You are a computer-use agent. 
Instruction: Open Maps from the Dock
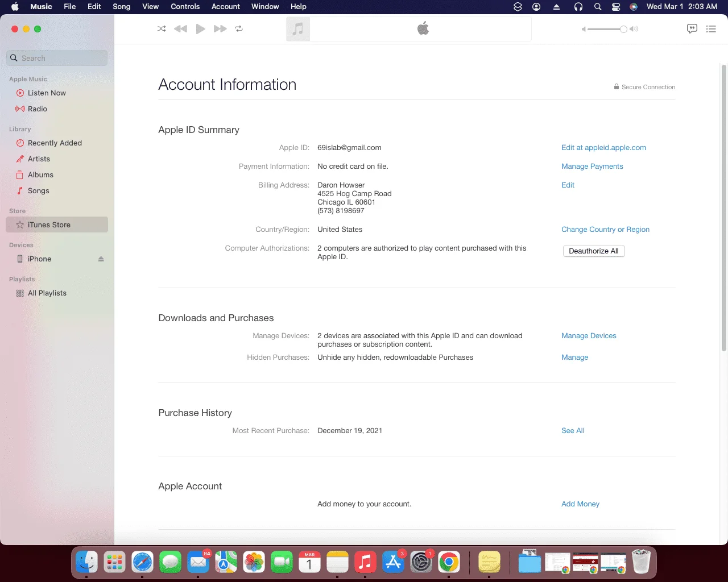226,563
